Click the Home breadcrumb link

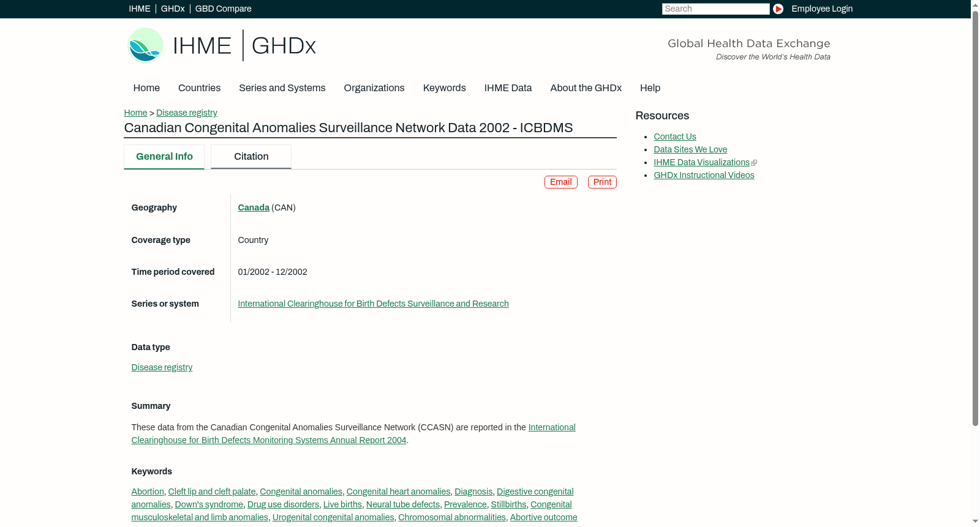(x=135, y=113)
